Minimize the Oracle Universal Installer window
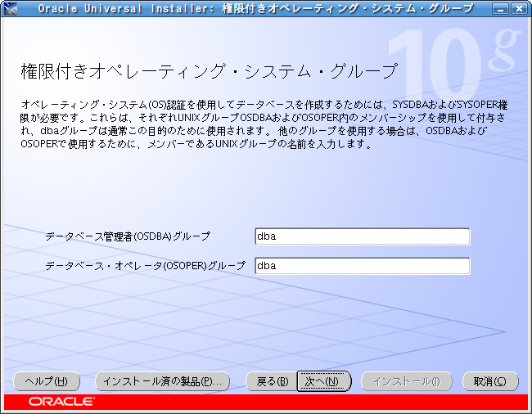Viewport: 532px width, 414px height. point(500,9)
